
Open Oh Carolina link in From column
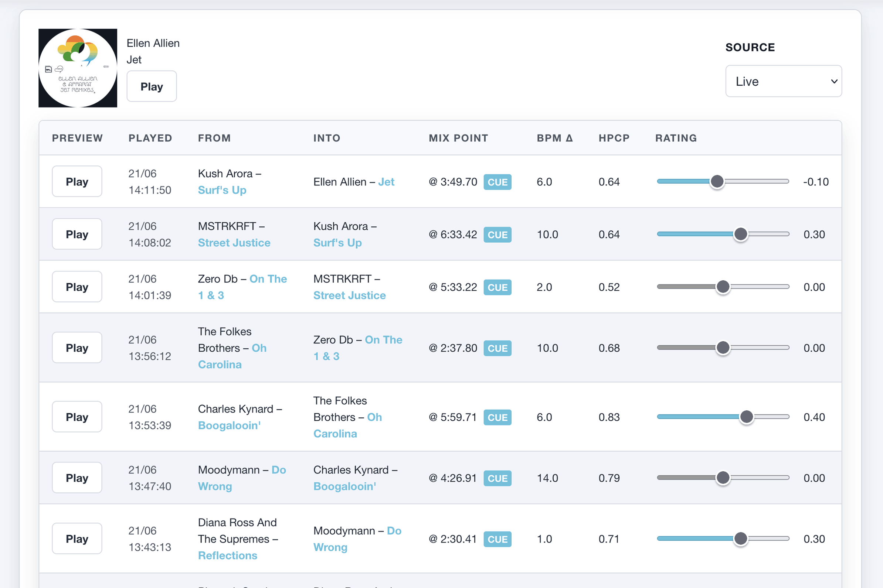point(232,356)
